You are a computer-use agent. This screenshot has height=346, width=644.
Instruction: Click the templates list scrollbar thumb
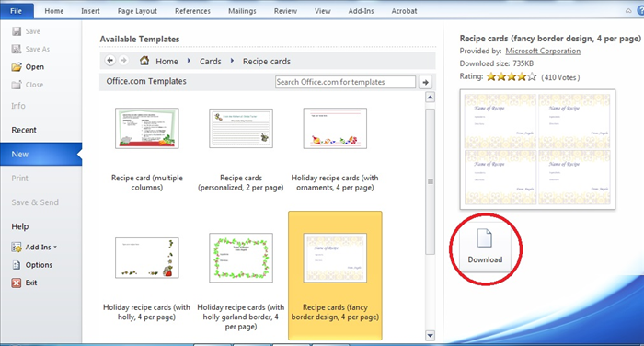pos(430,181)
